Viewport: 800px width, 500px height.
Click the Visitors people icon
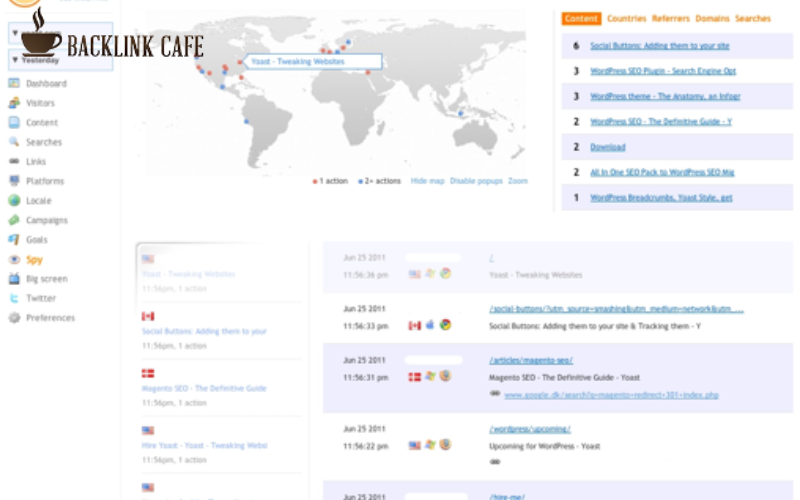[x=14, y=103]
